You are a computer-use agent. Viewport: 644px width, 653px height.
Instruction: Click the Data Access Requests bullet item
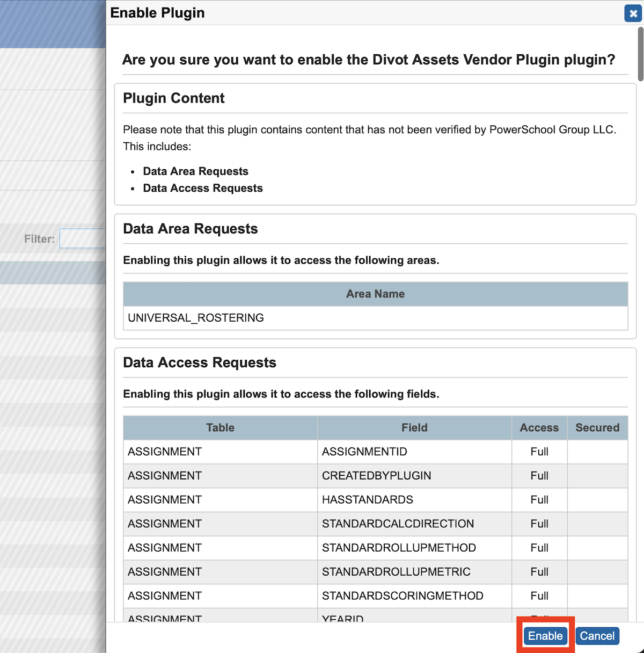click(202, 188)
